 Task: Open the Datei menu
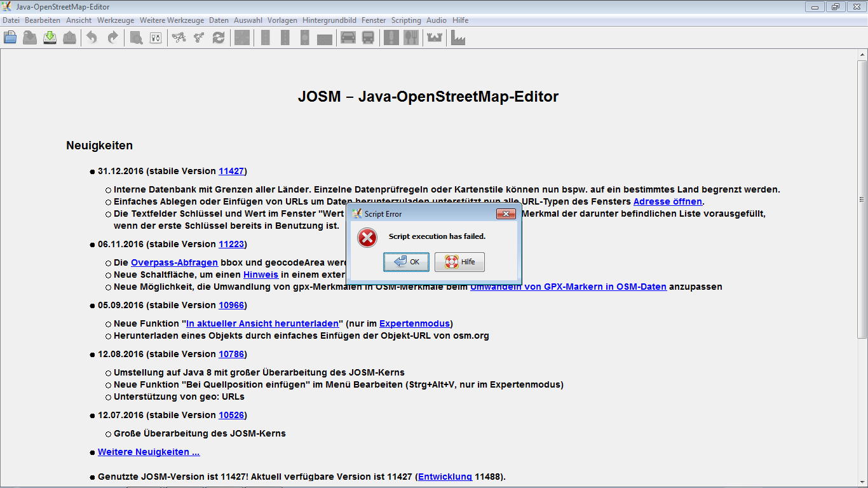[x=11, y=20]
